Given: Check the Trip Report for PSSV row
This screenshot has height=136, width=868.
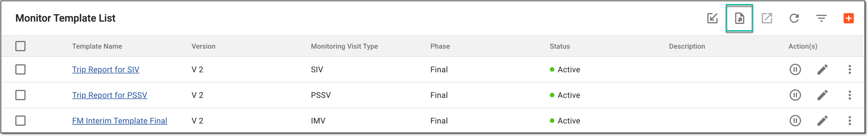Looking at the screenshot, I should point(20,95).
